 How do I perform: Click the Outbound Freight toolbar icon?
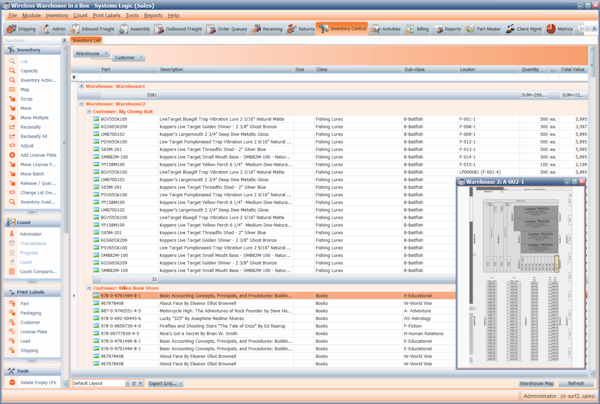point(178,29)
